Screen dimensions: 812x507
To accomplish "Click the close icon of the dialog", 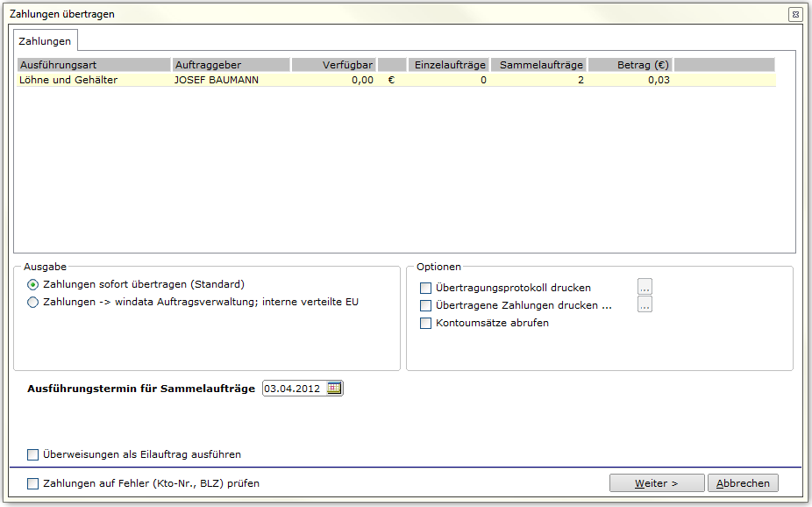I will coord(795,14).
